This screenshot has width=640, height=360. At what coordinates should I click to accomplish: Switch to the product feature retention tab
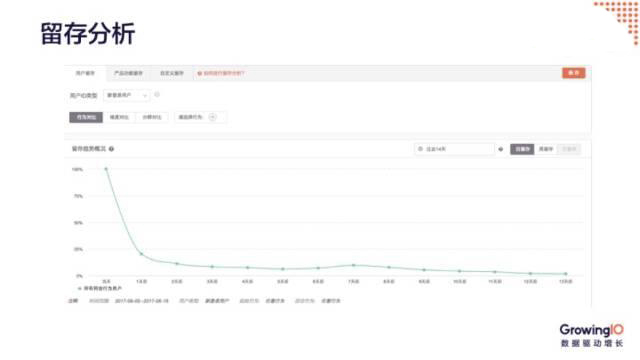(x=128, y=73)
